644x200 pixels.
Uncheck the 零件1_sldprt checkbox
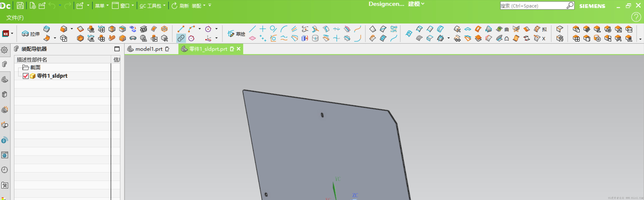click(x=26, y=76)
